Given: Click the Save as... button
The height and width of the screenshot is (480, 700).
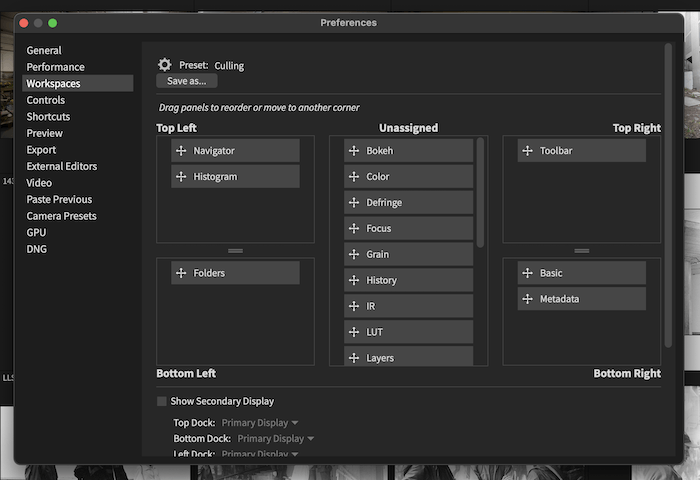Looking at the screenshot, I should pos(187,81).
